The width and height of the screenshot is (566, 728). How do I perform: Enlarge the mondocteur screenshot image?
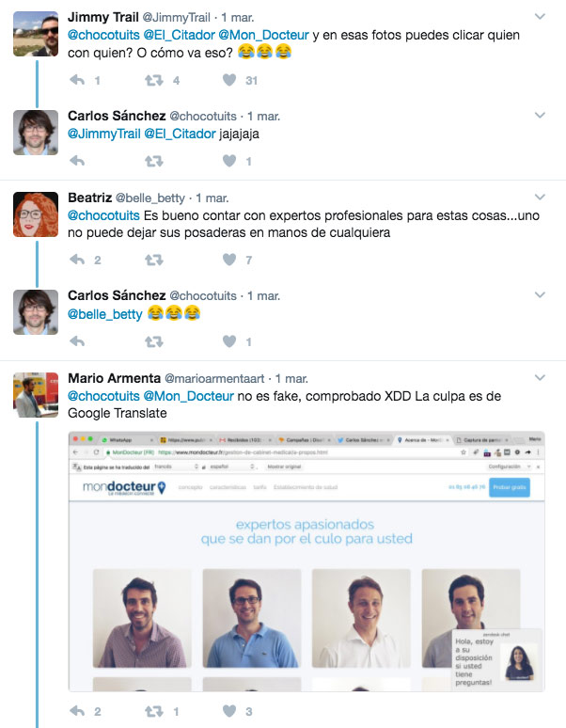click(x=307, y=562)
